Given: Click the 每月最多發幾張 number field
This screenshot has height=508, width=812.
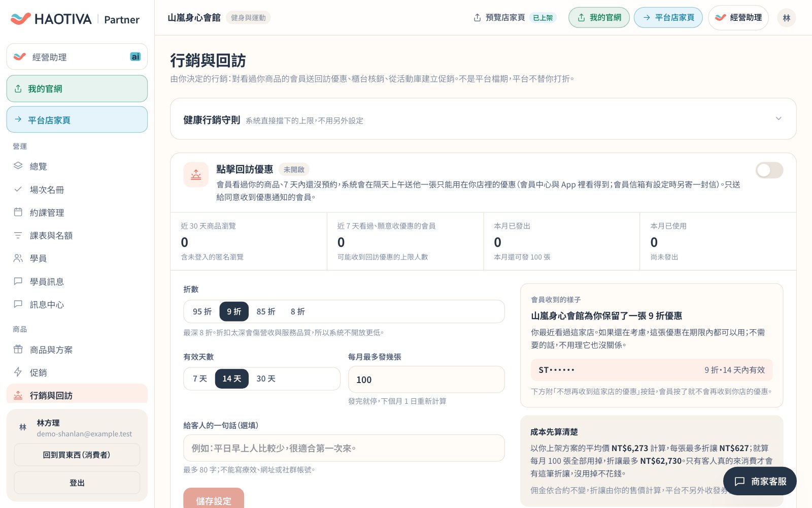Looking at the screenshot, I should click(426, 379).
